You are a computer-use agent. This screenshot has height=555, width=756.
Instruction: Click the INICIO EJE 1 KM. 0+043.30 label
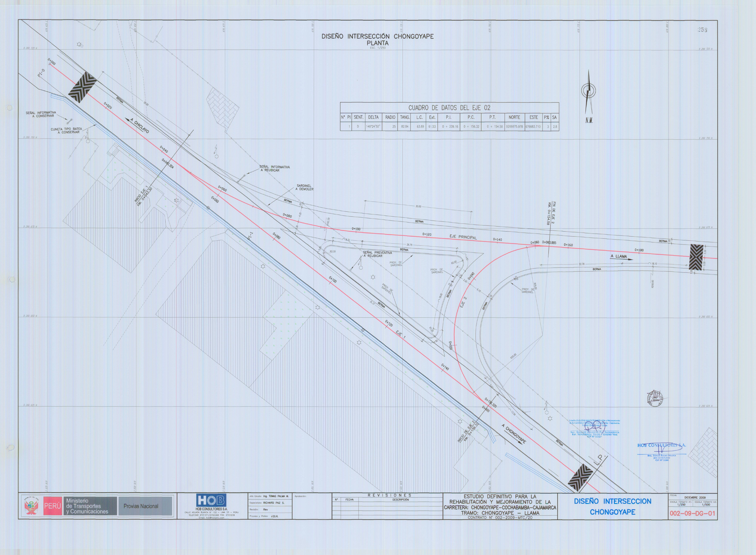pos(144,196)
